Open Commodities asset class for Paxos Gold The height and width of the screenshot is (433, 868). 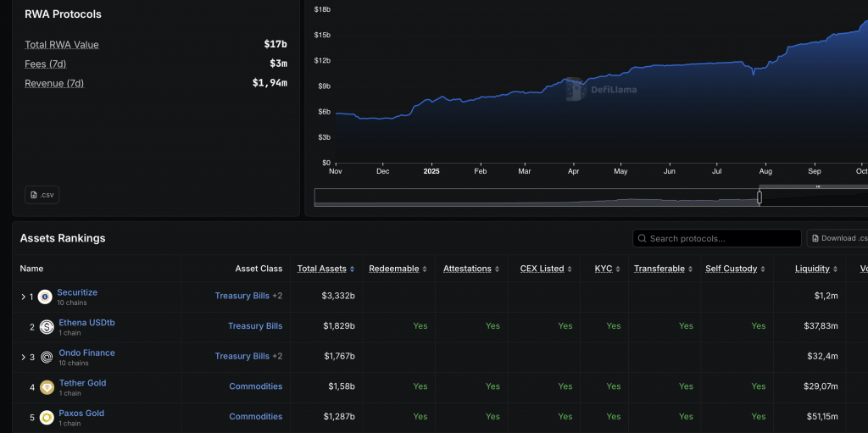click(255, 417)
